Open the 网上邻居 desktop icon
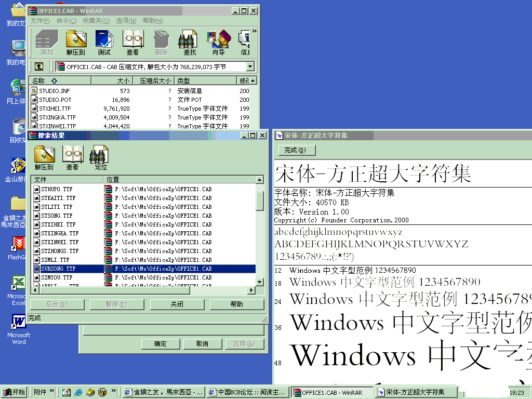Viewport: 532px width, 399px height. [17, 91]
